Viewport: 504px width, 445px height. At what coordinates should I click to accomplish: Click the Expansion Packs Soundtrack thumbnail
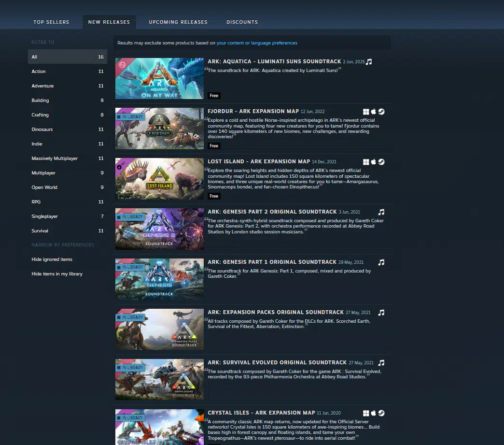(159, 329)
